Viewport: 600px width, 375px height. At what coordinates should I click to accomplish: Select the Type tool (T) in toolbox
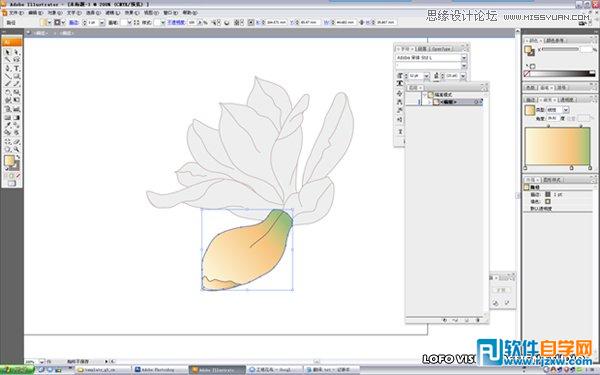click(x=16, y=68)
